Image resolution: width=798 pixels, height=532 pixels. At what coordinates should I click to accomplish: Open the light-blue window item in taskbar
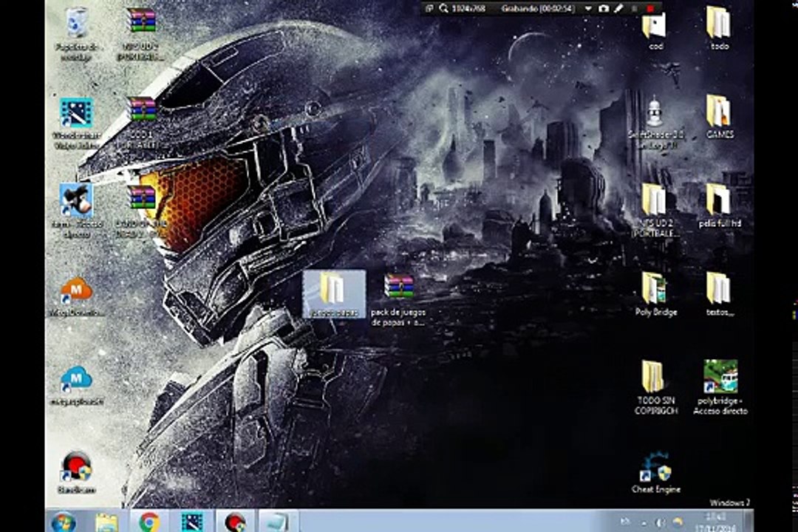(278, 522)
